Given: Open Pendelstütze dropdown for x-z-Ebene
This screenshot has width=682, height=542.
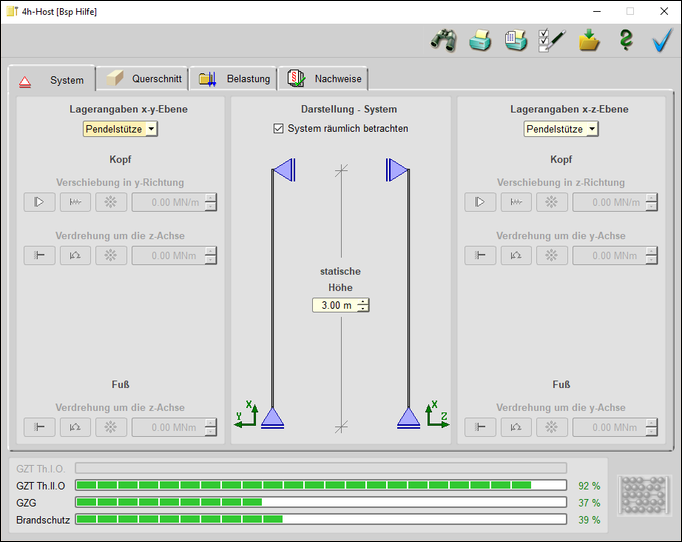Looking at the screenshot, I should [x=592, y=129].
